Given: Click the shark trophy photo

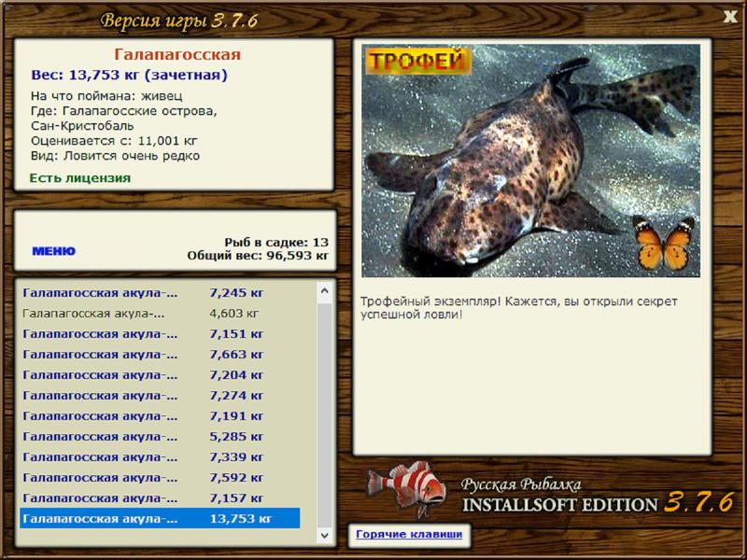Looking at the screenshot, I should (x=530, y=161).
